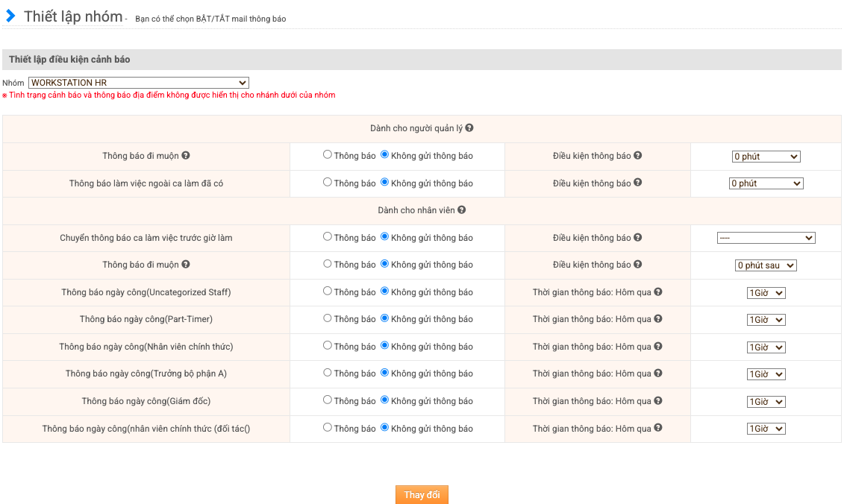Viewport: 847px width, 504px height.
Task: Open '1Giờ' dropdown for Trưởng bộ phận A
Action: 766,374
